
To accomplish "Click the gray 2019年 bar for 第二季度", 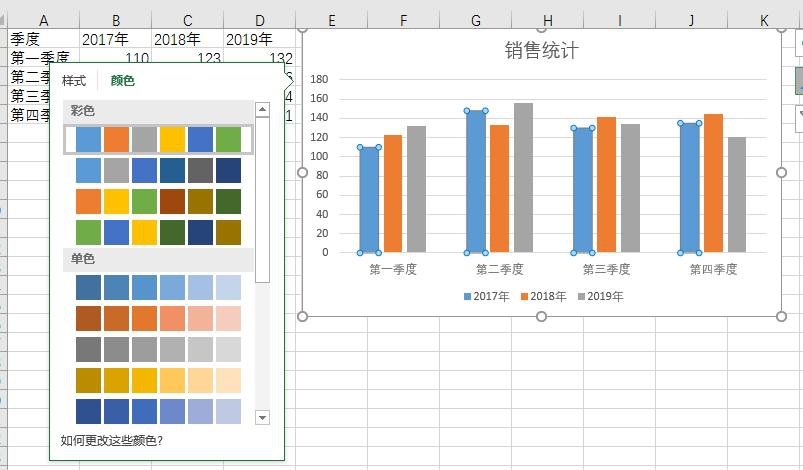I will [x=523, y=178].
